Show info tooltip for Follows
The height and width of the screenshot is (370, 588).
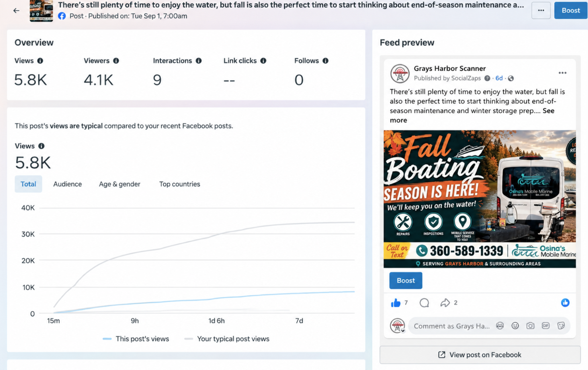pyautogui.click(x=325, y=61)
